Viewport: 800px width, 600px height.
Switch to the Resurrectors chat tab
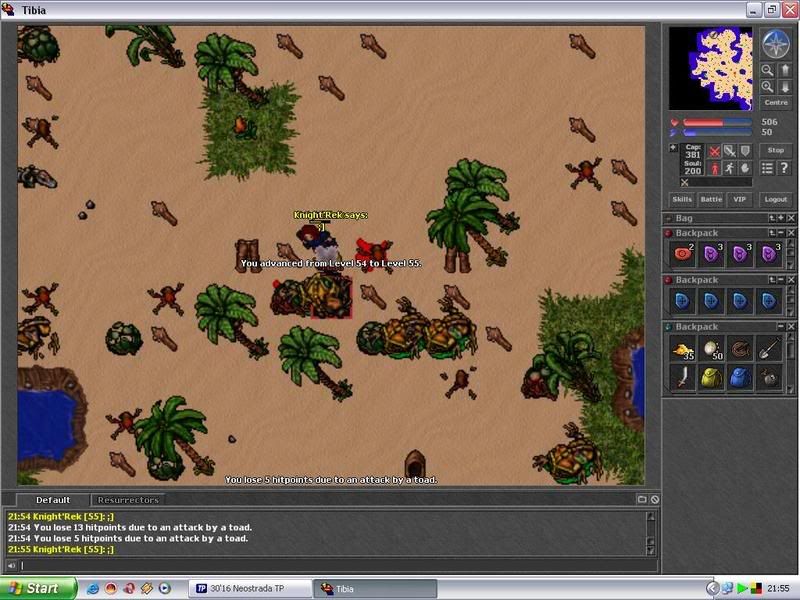click(128, 500)
